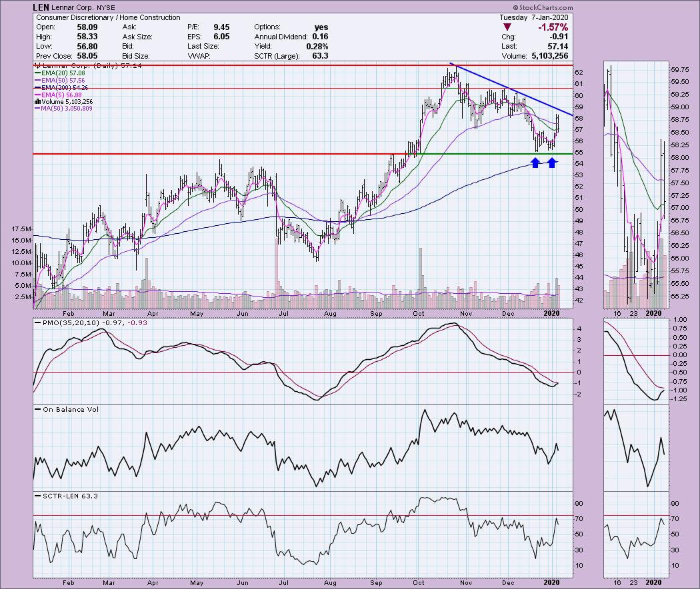Image resolution: width=700 pixels, height=589 pixels.
Task: Click the Prev Close value 58.05
Action: 87,56
